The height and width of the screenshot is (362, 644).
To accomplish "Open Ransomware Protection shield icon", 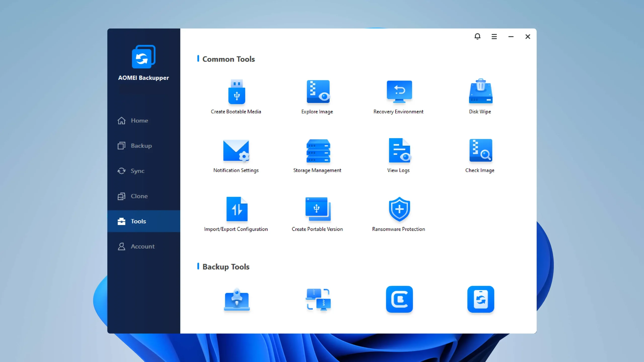I will (x=399, y=209).
